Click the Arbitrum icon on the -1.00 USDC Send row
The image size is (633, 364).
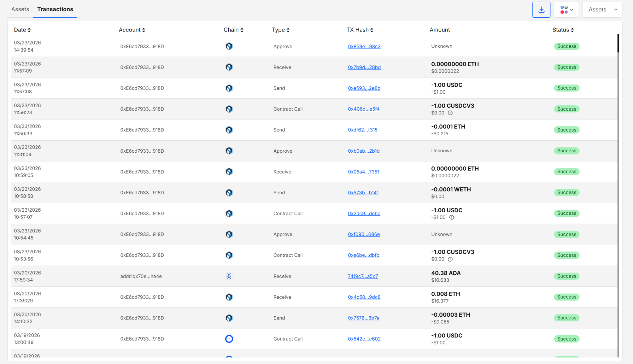click(229, 88)
